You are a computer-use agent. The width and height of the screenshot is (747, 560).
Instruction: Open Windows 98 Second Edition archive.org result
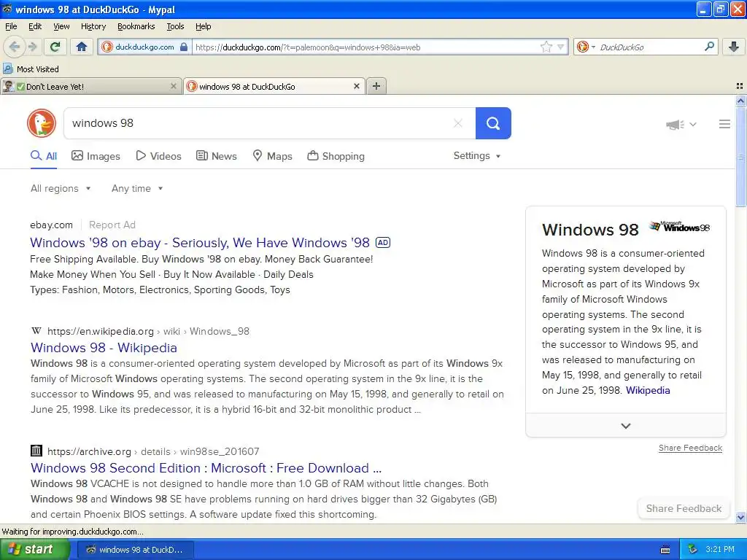point(206,468)
